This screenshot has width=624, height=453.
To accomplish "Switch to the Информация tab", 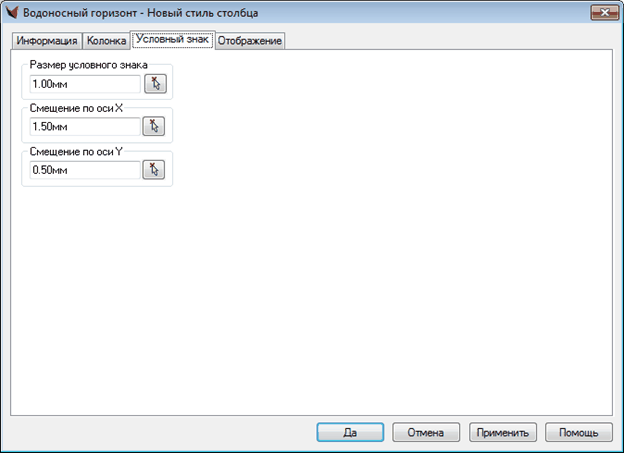I will (x=47, y=41).
